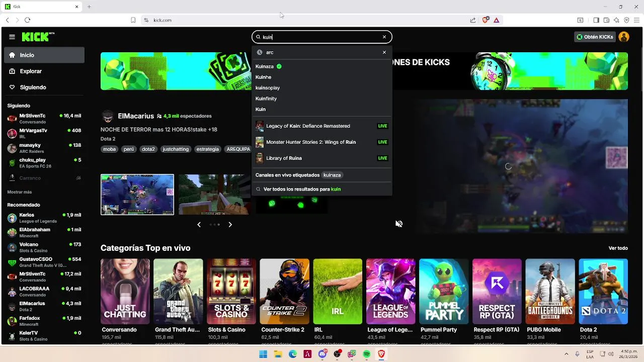Go to the Kick logo homepage
The height and width of the screenshot is (362, 644).
tap(38, 37)
